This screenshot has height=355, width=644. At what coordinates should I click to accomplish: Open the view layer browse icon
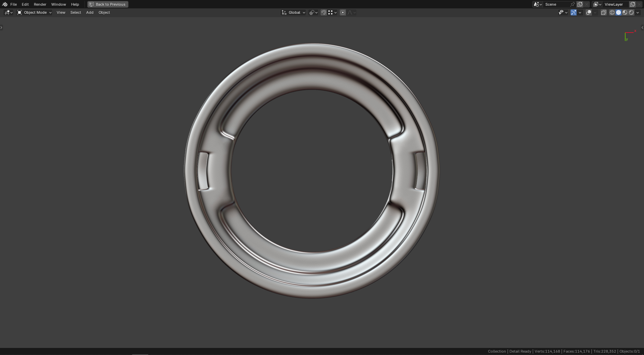click(597, 4)
